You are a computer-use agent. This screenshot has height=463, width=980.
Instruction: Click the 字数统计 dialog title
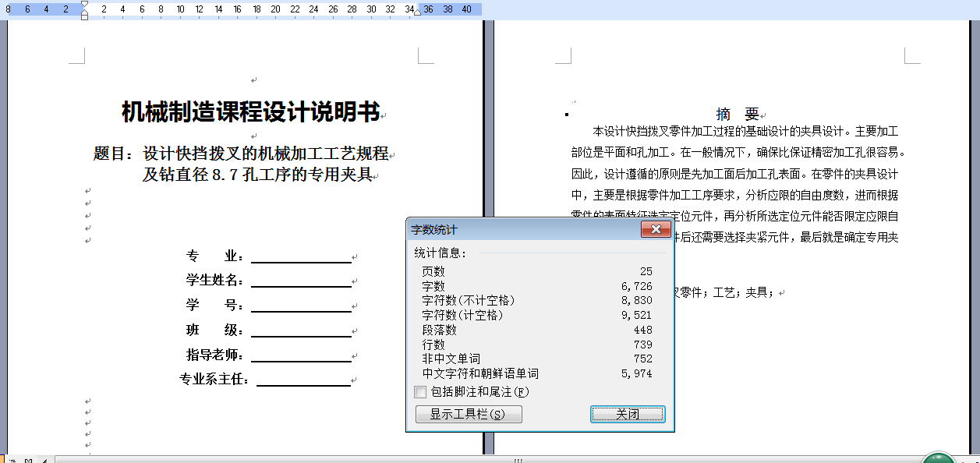(434, 230)
